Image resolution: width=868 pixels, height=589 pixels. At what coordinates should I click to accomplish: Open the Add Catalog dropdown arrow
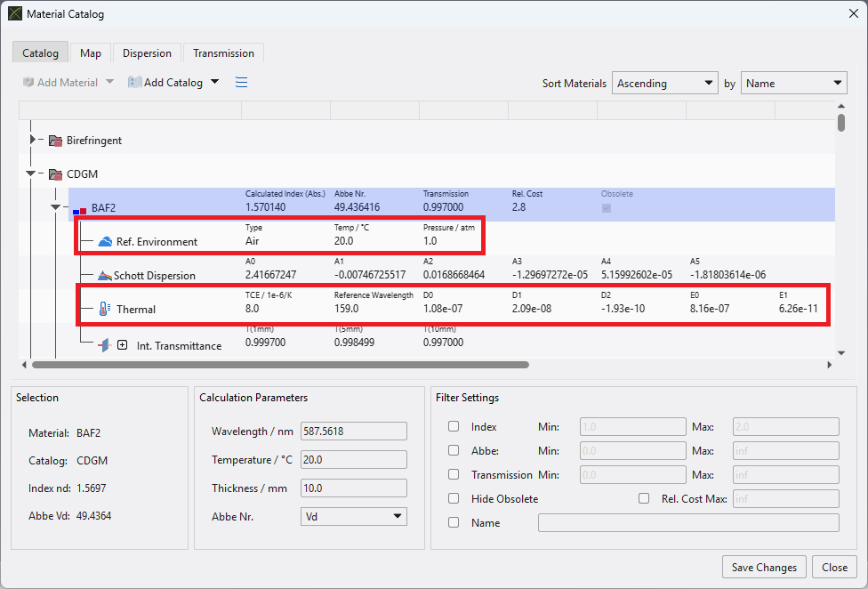click(215, 82)
